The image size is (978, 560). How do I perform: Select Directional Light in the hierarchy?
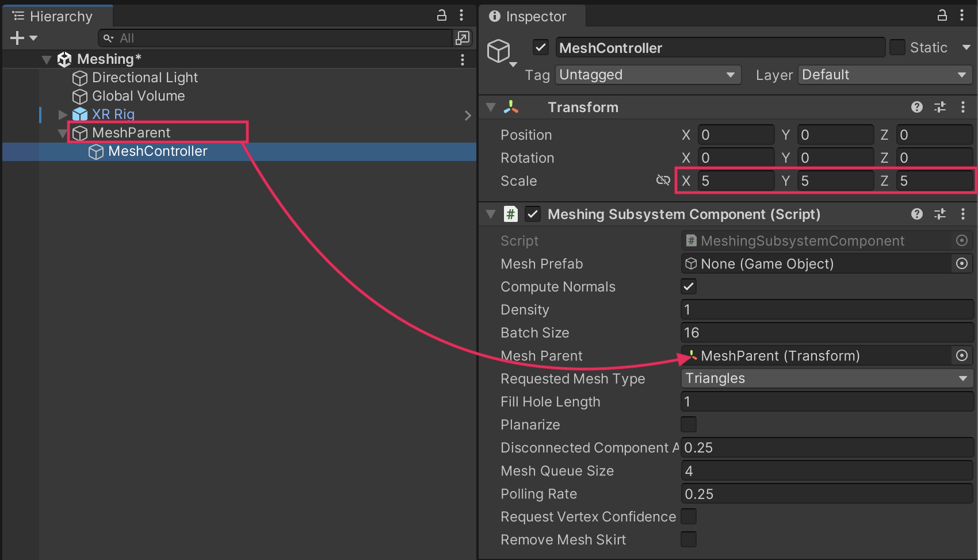point(144,78)
